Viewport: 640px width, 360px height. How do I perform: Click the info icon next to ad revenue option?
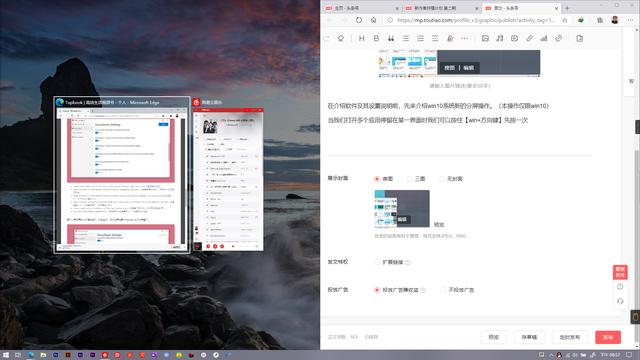click(x=423, y=290)
